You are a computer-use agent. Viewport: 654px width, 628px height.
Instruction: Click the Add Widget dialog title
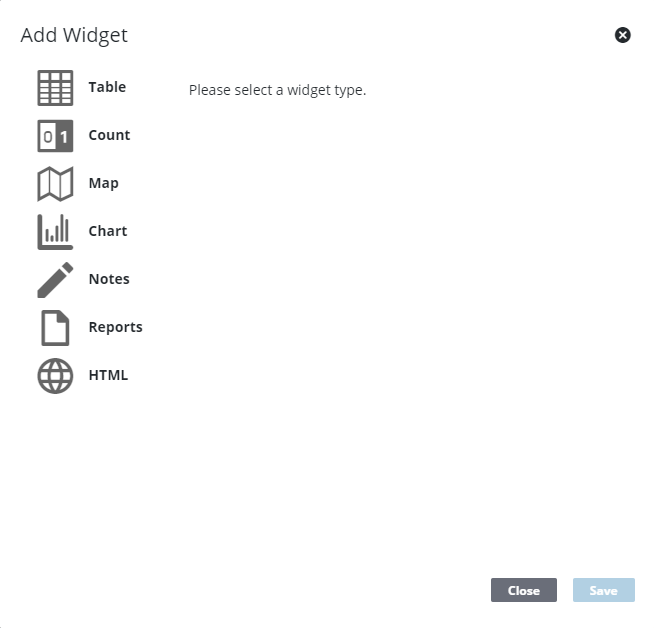pos(74,36)
